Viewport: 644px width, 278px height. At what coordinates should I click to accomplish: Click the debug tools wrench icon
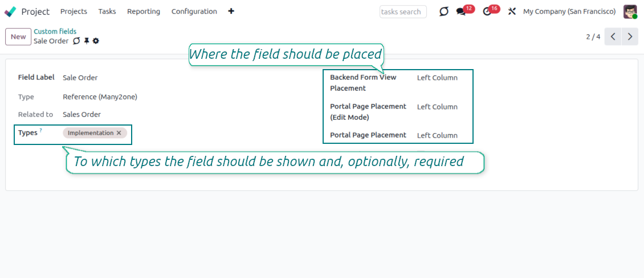512,11
